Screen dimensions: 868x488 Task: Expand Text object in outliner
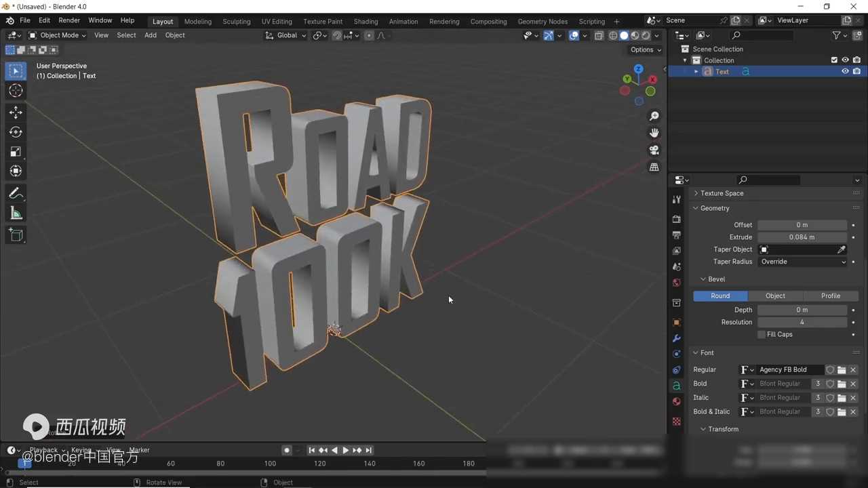[x=696, y=72]
